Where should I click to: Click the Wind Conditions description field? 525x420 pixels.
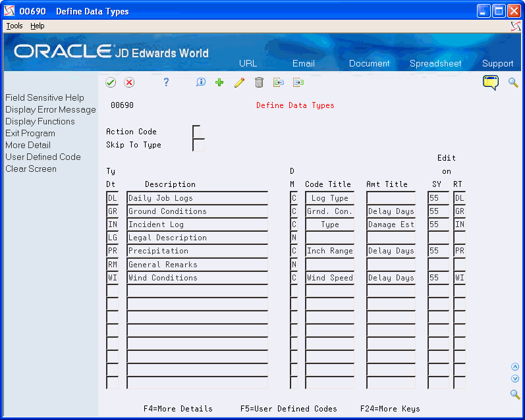(x=197, y=277)
